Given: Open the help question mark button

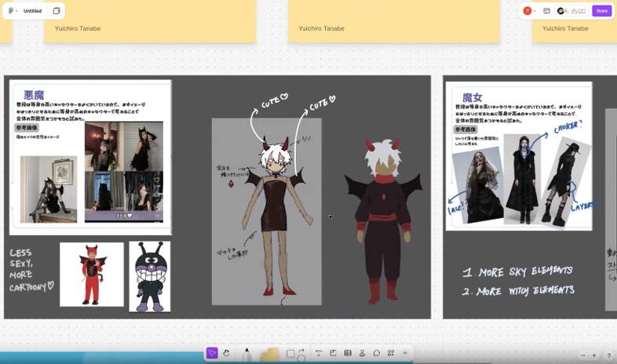Looking at the screenshot, I should point(608,355).
